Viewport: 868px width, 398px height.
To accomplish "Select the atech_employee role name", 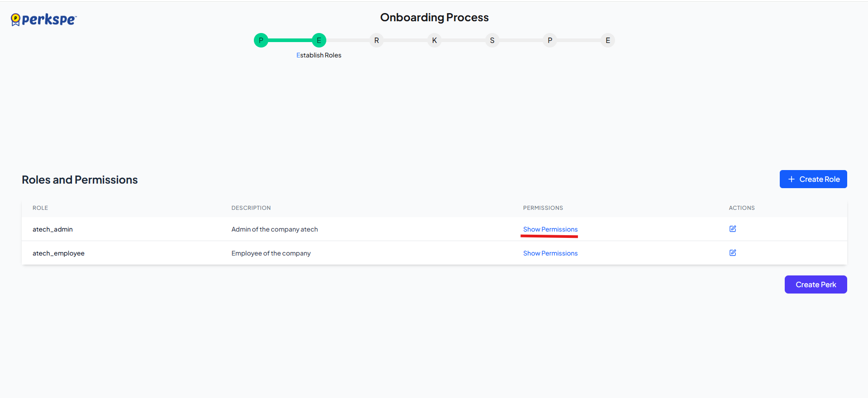I will pos(58,253).
